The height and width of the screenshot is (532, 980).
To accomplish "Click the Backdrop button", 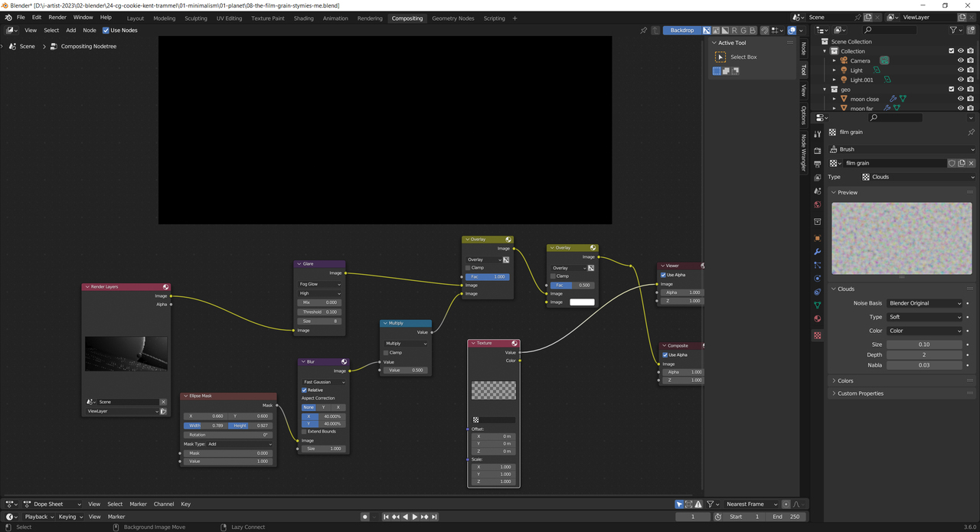I will pyautogui.click(x=681, y=31).
